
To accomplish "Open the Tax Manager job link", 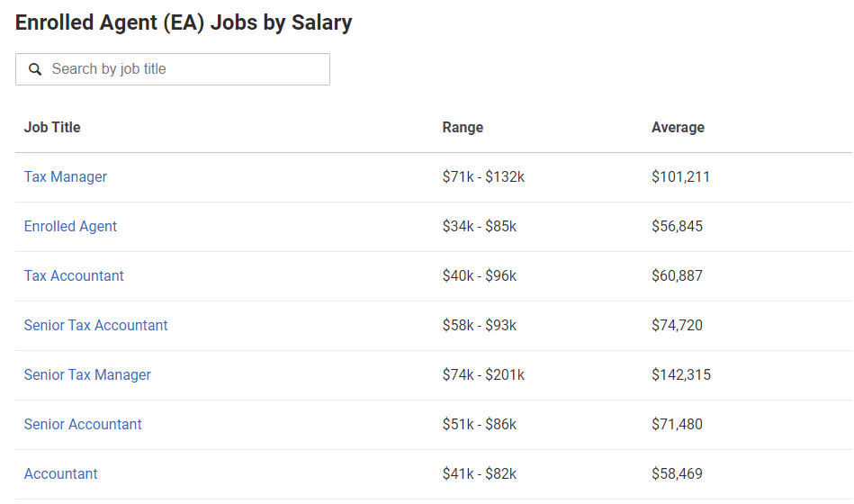I will (x=66, y=176).
